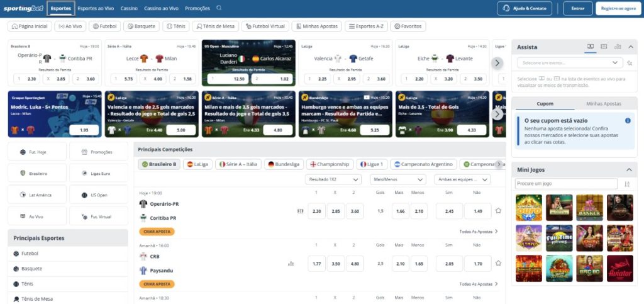Open the Ambas as equipes market dropdown
The height and width of the screenshot is (304, 644).
[x=462, y=179]
